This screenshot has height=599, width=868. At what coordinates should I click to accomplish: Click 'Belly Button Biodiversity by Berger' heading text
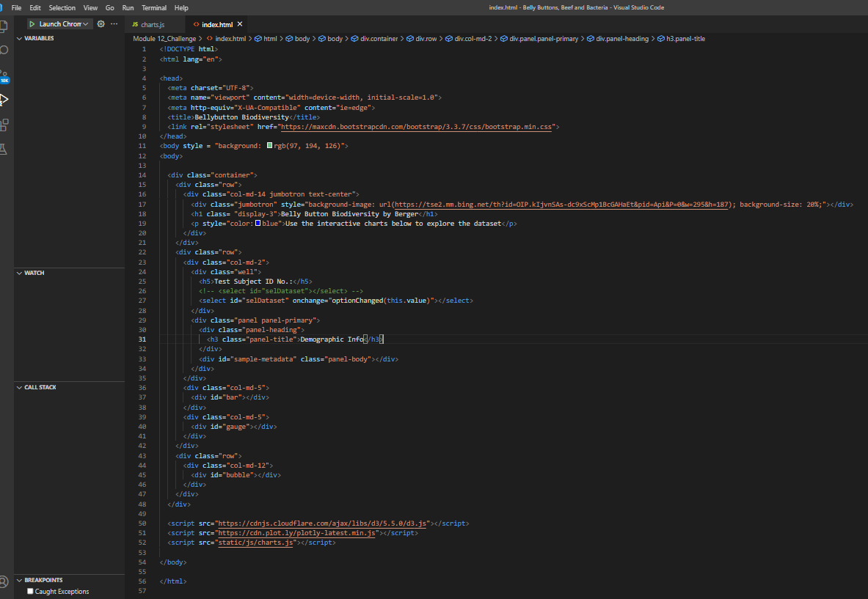click(349, 213)
